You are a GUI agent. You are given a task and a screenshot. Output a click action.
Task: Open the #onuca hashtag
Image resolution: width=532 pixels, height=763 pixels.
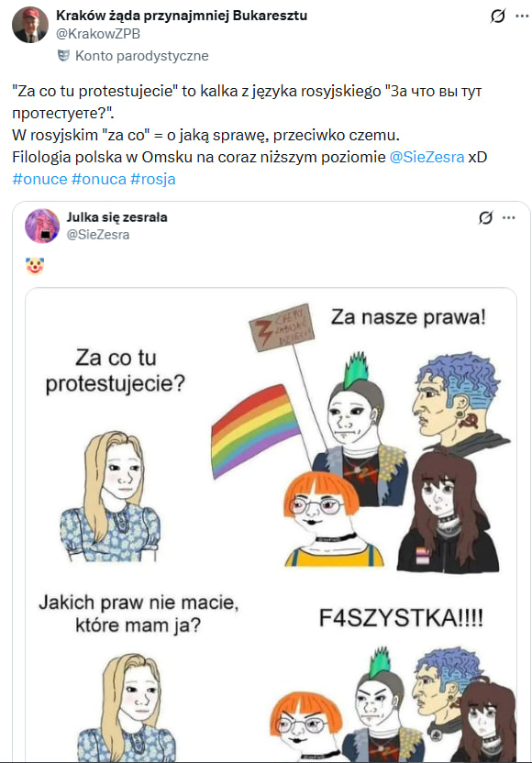coord(99,179)
